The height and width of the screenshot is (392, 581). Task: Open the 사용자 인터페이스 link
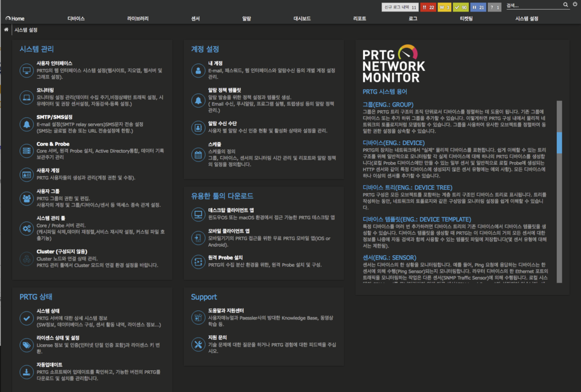[54, 64]
